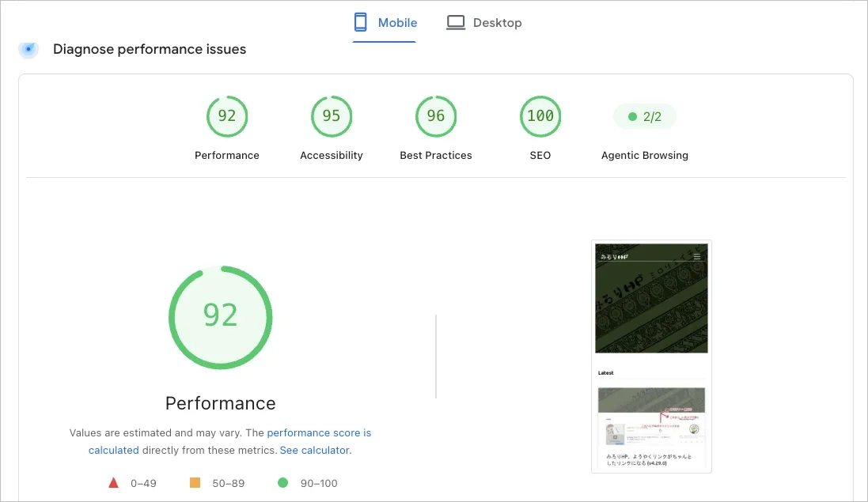Image resolution: width=868 pixels, height=502 pixels.
Task: Switch to the Desktop tab
Action: point(484,23)
